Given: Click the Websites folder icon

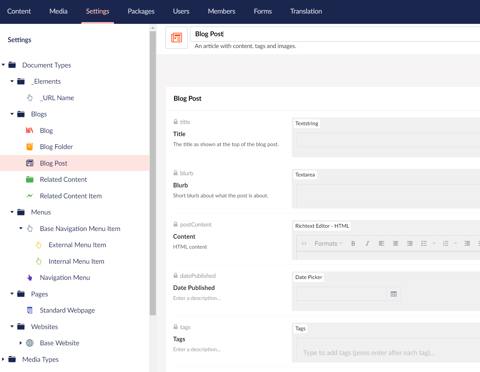Looking at the screenshot, I should coord(21,326).
